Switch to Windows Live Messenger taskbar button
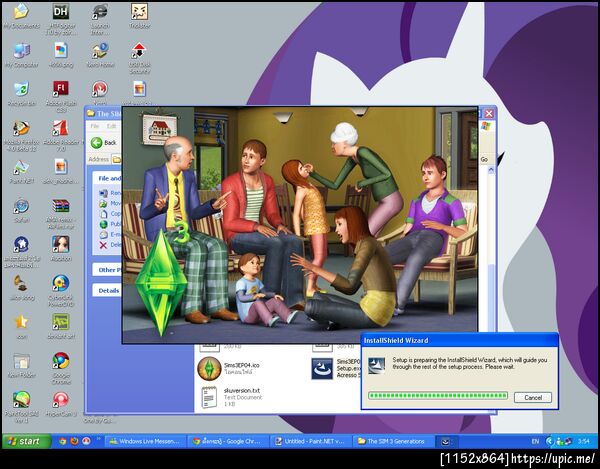 (x=145, y=441)
